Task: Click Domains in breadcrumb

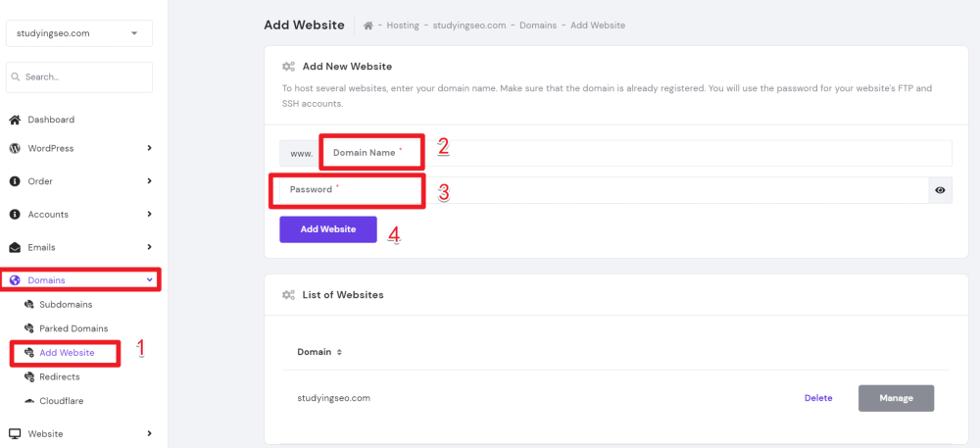Action: click(x=536, y=25)
